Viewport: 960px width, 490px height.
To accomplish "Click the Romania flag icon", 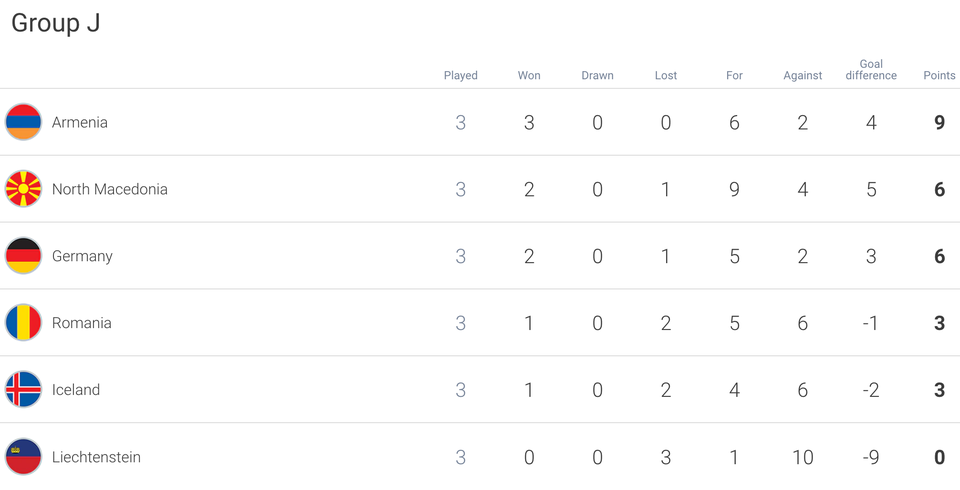I will 23,322.
